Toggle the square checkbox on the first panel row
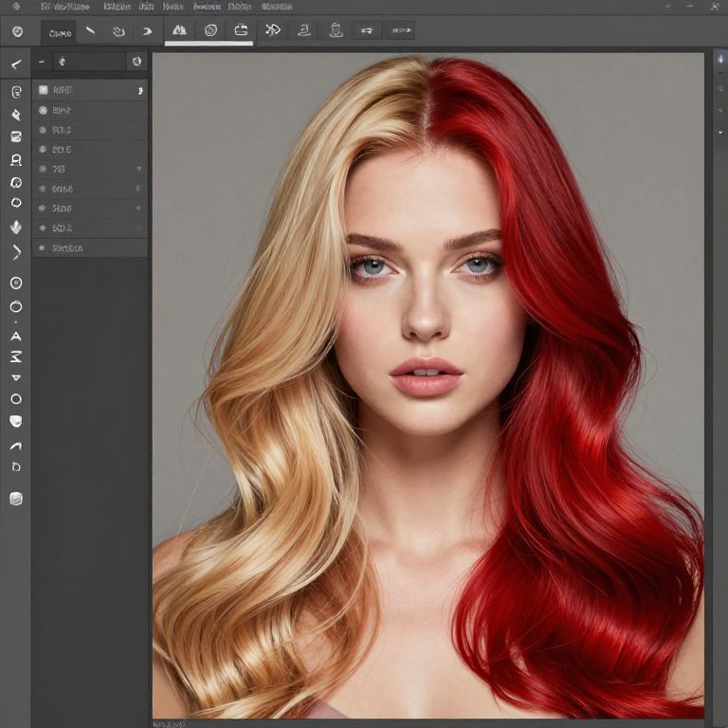 coord(43,90)
